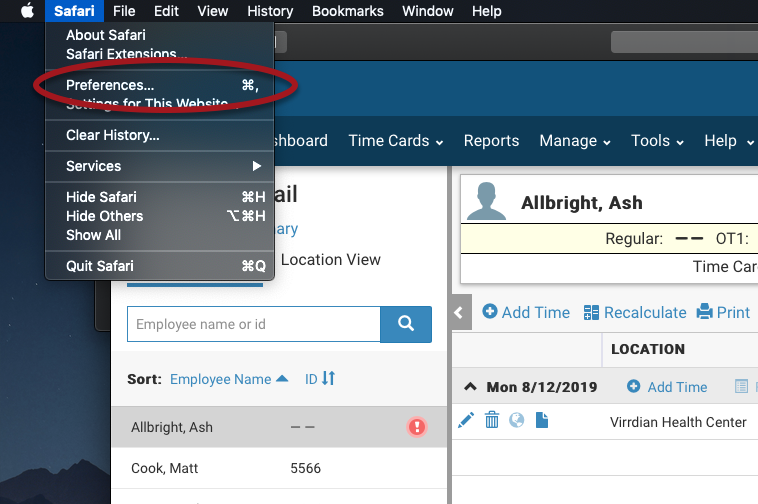
Task: Expand the Time Cards dropdown
Action: [395, 141]
